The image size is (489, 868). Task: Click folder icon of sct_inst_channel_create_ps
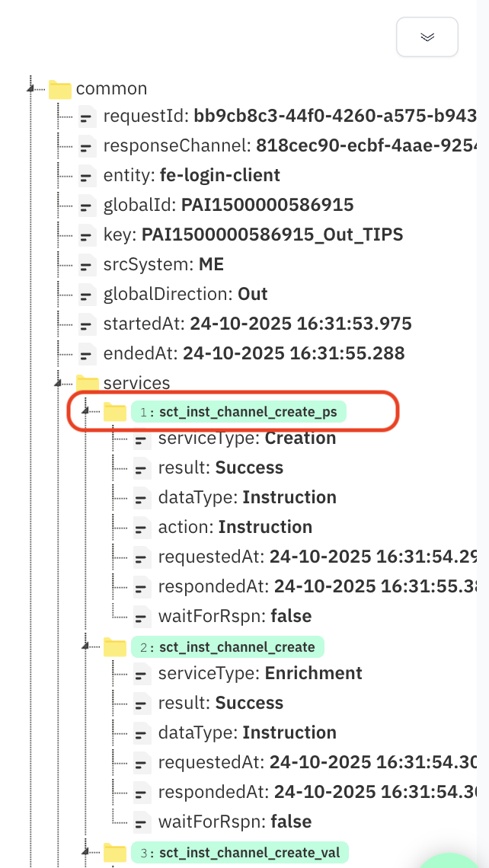coord(114,412)
